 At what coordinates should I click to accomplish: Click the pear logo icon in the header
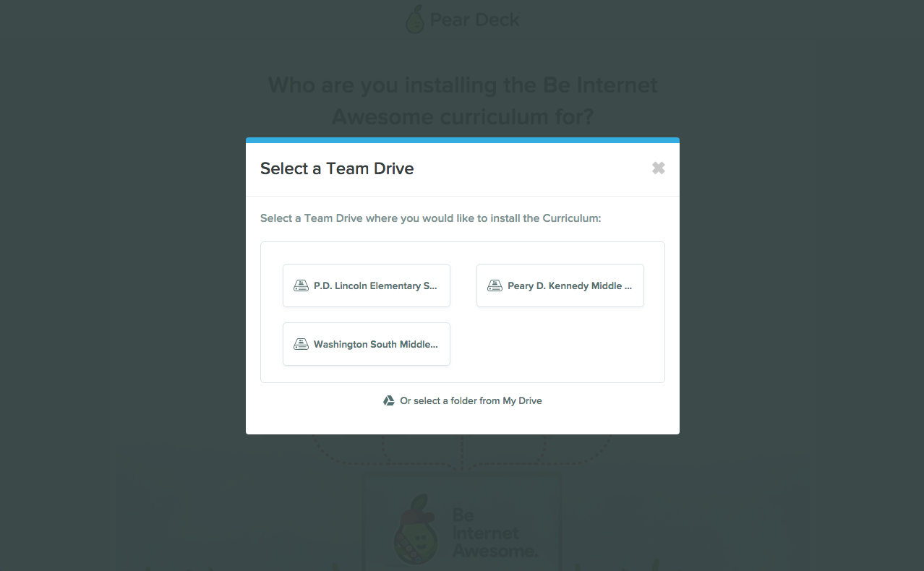tap(415, 19)
